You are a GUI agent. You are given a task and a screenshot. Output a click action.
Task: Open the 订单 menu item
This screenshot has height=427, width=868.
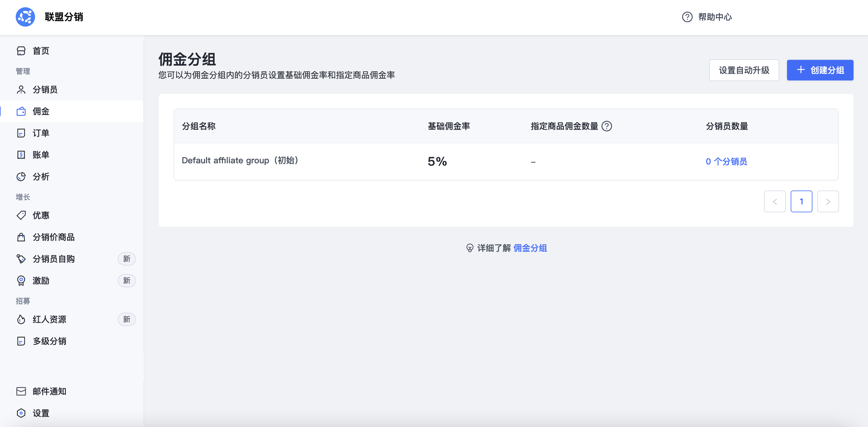[41, 133]
